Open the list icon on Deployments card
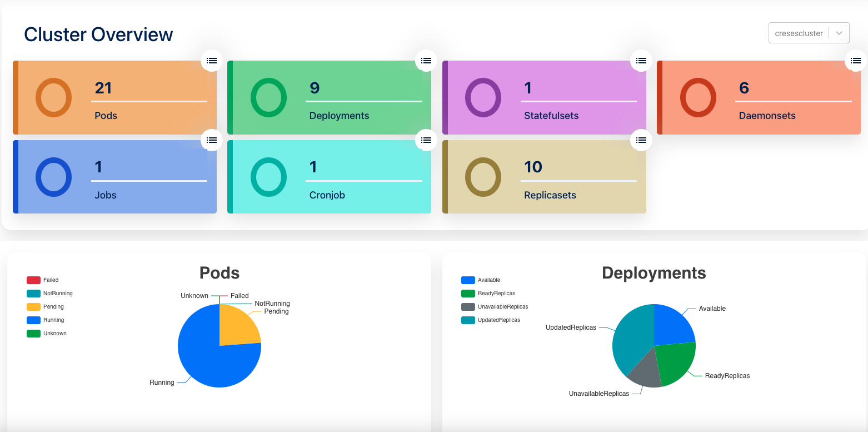 (426, 61)
